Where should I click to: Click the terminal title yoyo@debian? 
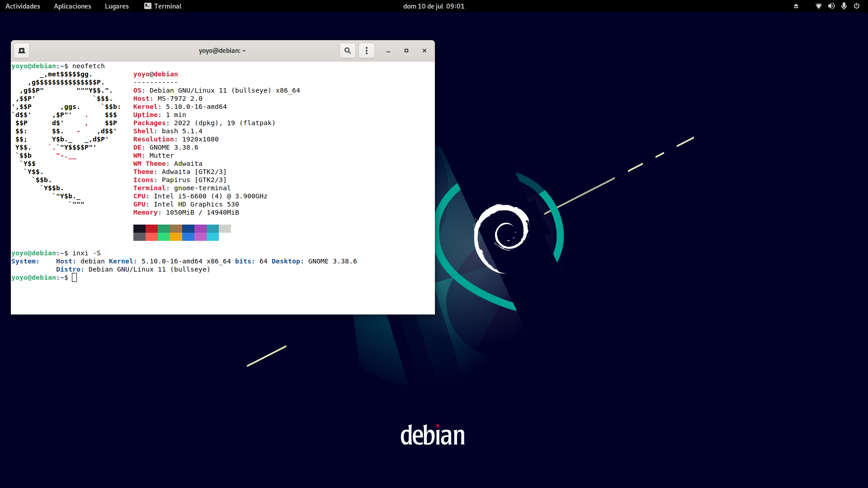222,51
